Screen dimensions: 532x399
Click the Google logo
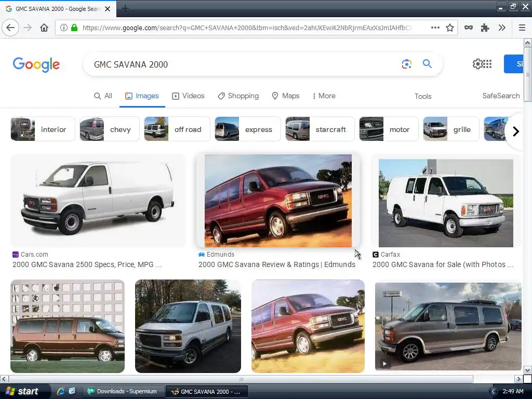pyautogui.click(x=36, y=64)
